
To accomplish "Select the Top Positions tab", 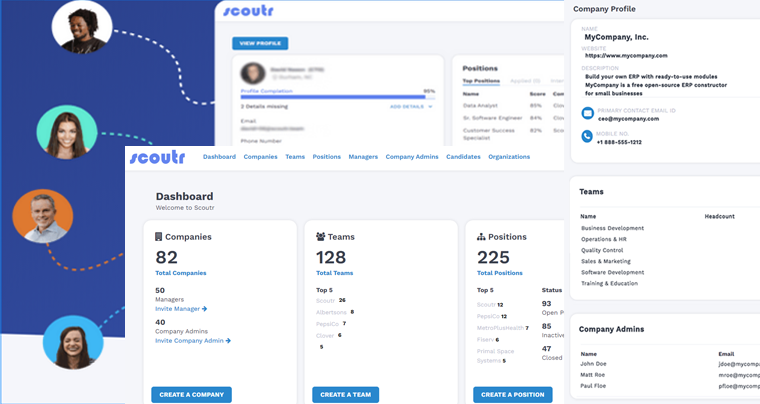I will point(481,81).
